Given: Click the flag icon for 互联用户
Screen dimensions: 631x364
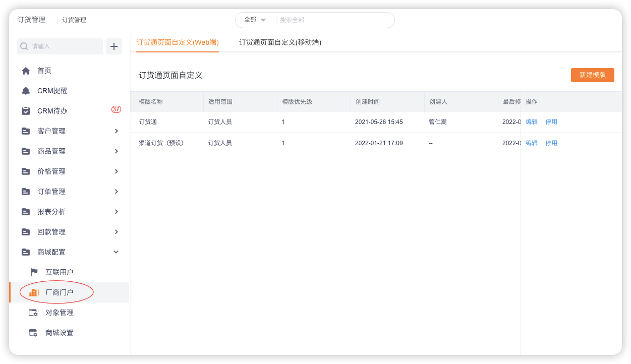Looking at the screenshot, I should [34, 272].
